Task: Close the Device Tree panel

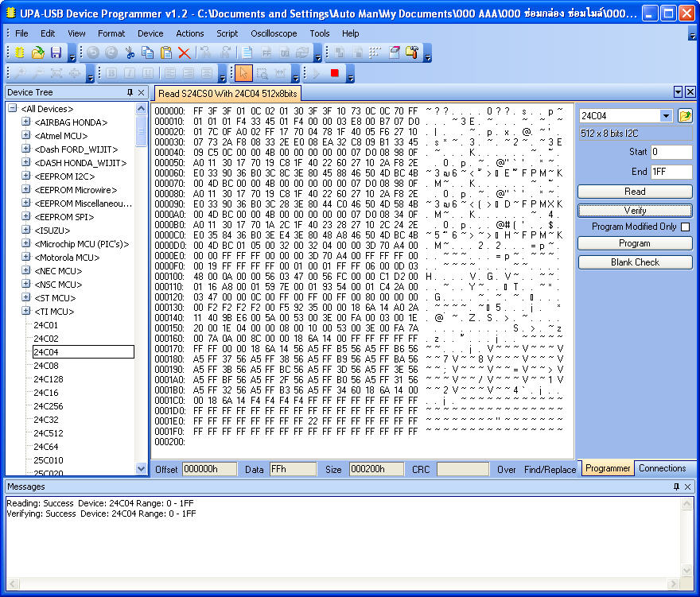Action: 142,92
